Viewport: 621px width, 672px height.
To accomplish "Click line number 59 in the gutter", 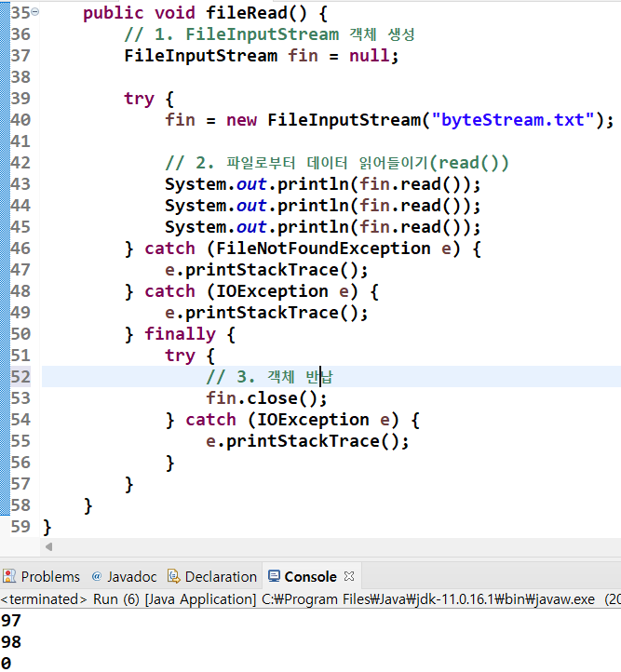I will click(20, 526).
